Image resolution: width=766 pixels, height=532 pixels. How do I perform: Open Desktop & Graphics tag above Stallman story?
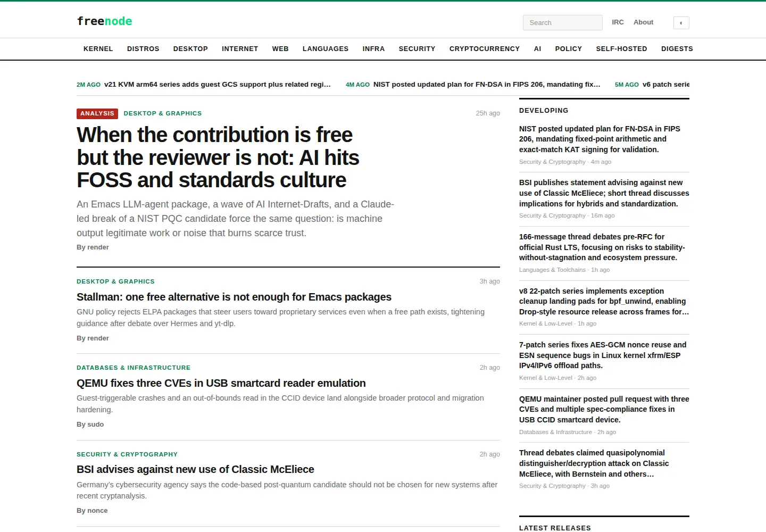115,282
